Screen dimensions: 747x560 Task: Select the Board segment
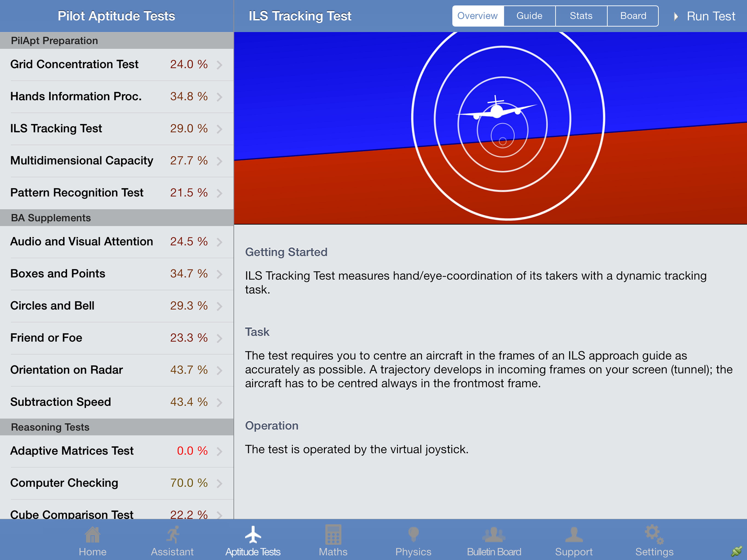(x=633, y=16)
